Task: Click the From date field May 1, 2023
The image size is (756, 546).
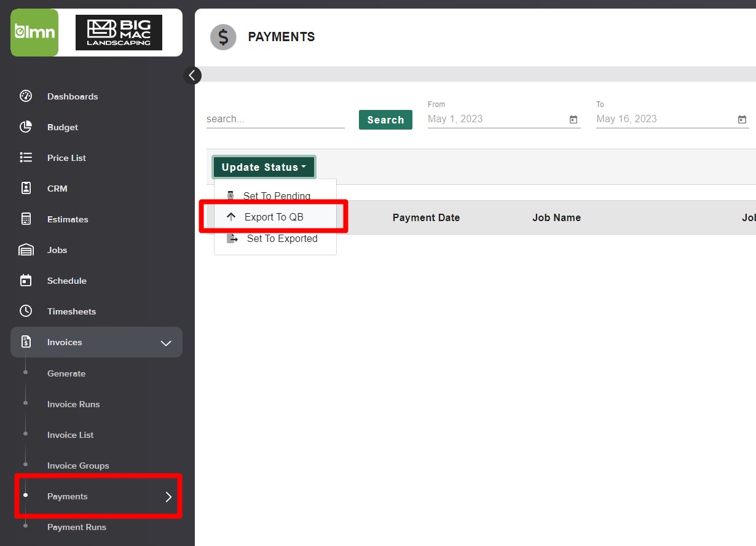Action: [504, 119]
